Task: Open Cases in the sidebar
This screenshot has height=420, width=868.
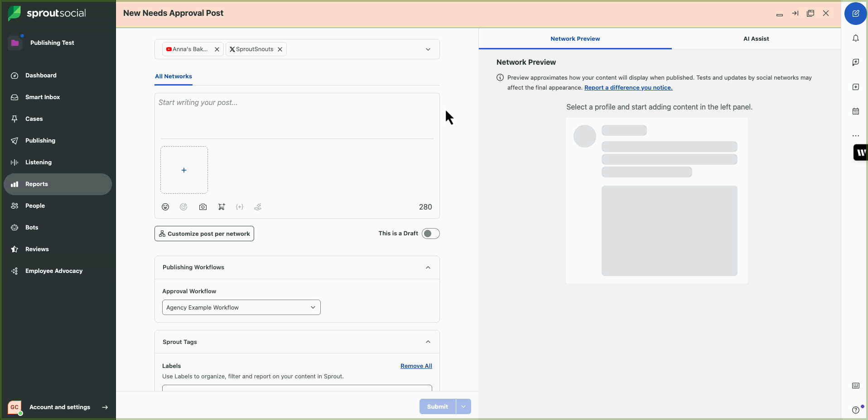Action: 58,119
